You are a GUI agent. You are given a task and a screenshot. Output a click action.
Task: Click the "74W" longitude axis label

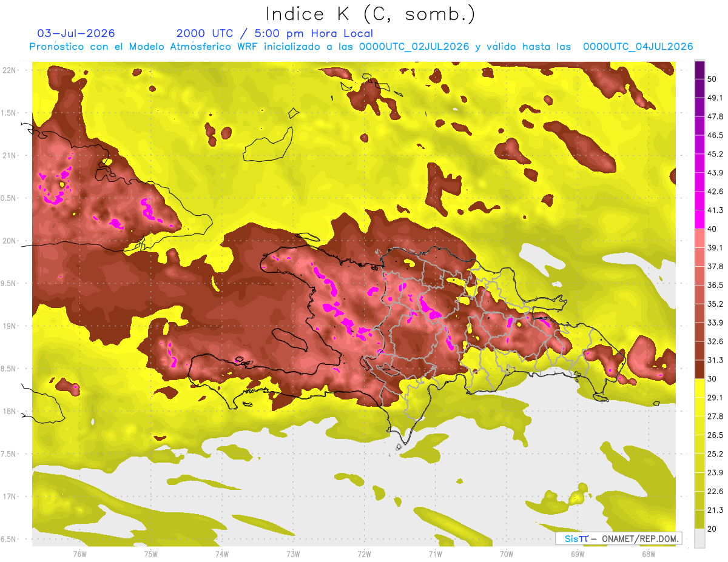pyautogui.click(x=221, y=554)
